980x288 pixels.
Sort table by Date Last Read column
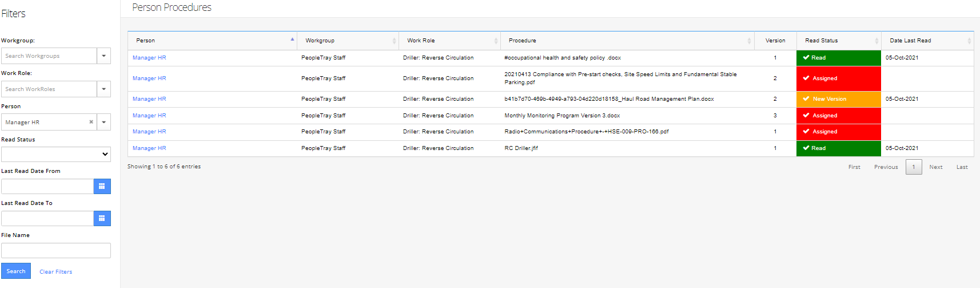(x=926, y=41)
